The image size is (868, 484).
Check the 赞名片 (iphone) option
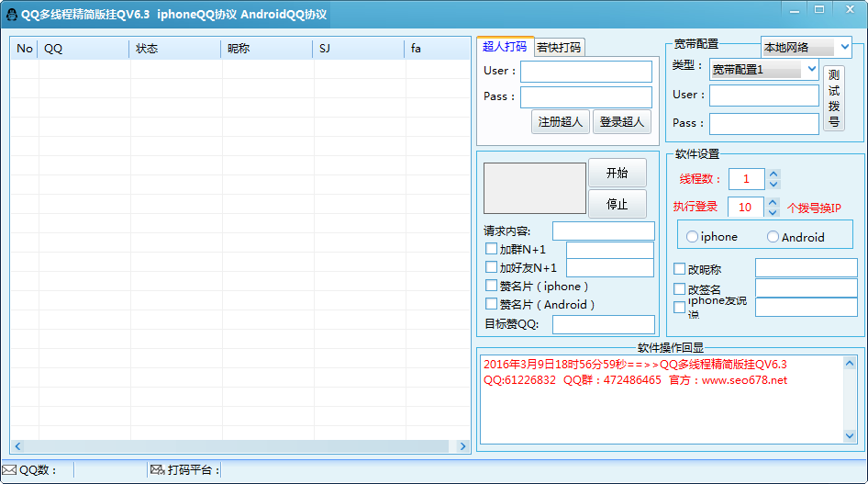pos(492,286)
